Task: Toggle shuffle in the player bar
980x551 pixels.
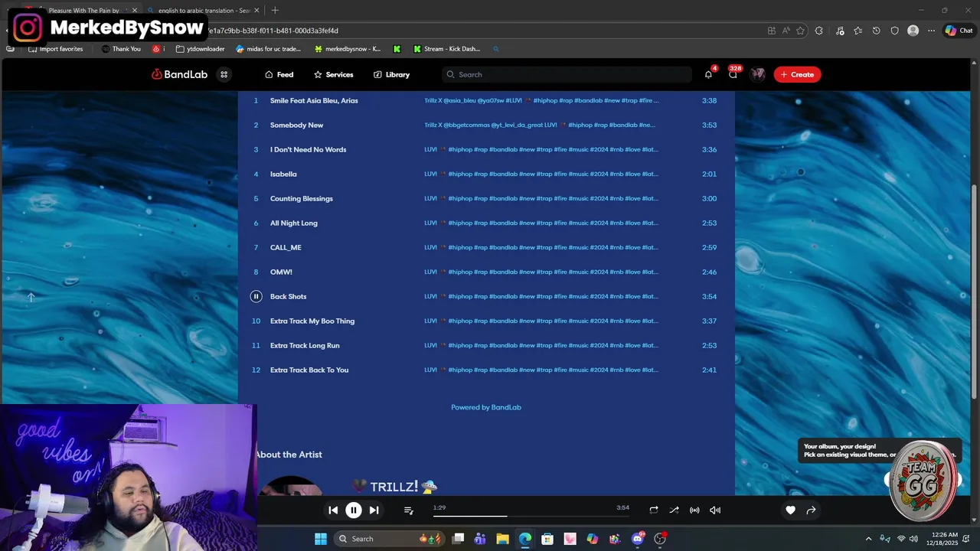Action: [x=674, y=510]
